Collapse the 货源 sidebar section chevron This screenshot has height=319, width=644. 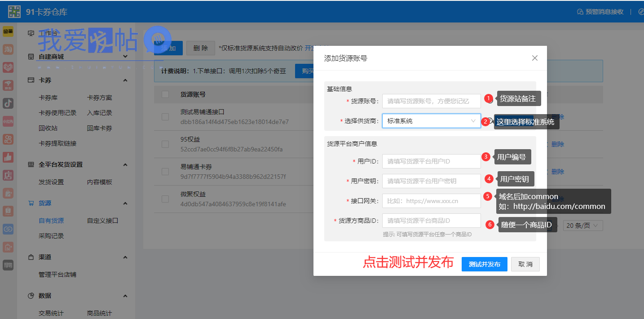(125, 203)
